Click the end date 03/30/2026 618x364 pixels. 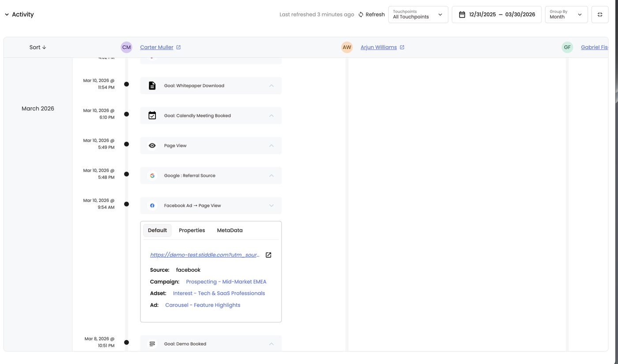[x=520, y=15]
